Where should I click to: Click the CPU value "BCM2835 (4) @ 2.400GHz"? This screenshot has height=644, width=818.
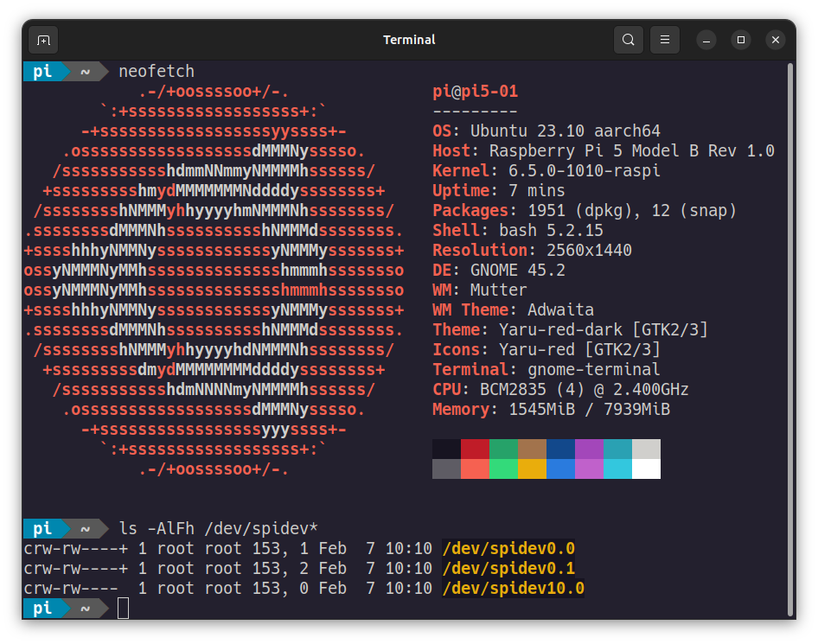coord(585,389)
